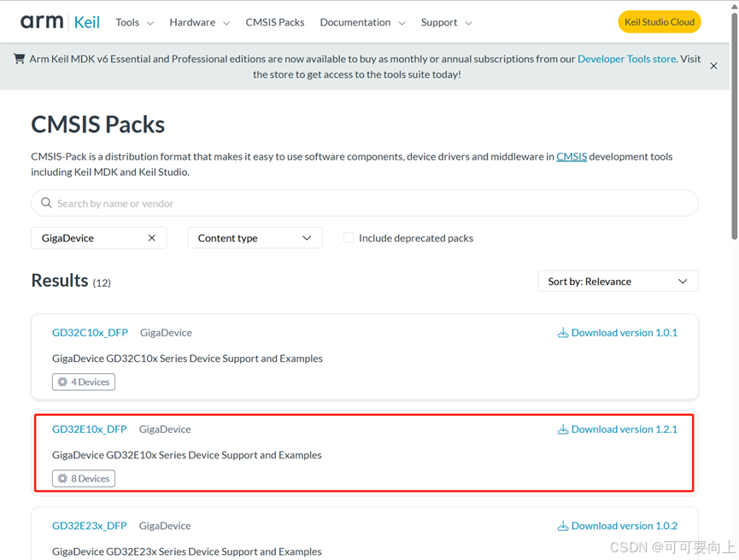
Task: Open the Content type dropdown
Action: click(x=255, y=238)
